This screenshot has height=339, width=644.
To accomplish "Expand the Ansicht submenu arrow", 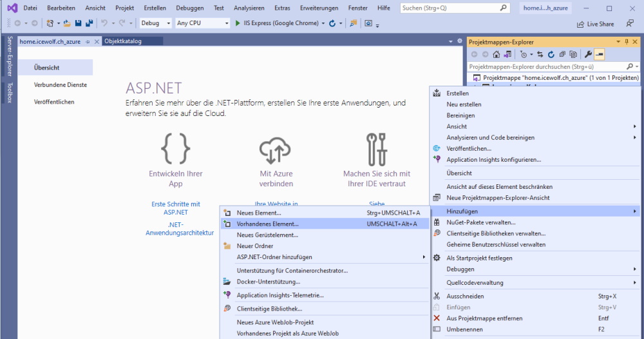I will pos(634,126).
